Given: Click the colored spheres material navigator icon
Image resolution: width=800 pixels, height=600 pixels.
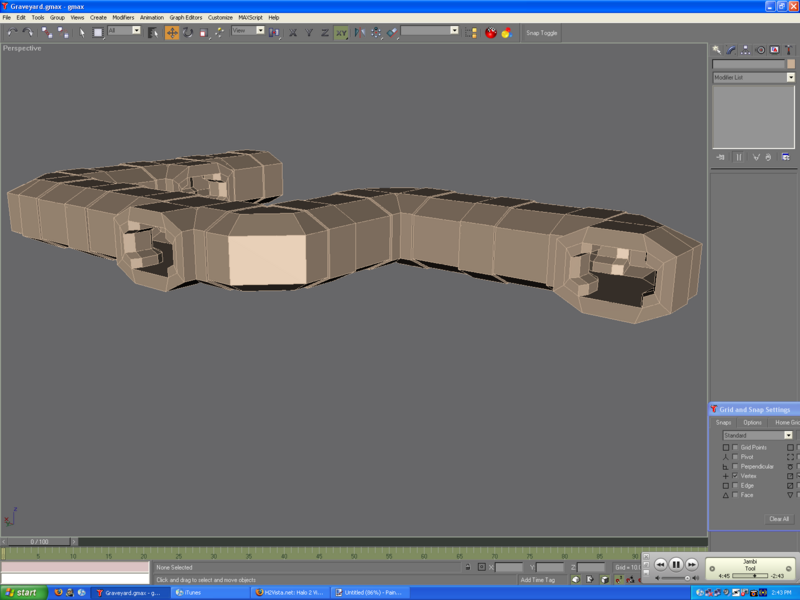Looking at the screenshot, I should (x=507, y=33).
